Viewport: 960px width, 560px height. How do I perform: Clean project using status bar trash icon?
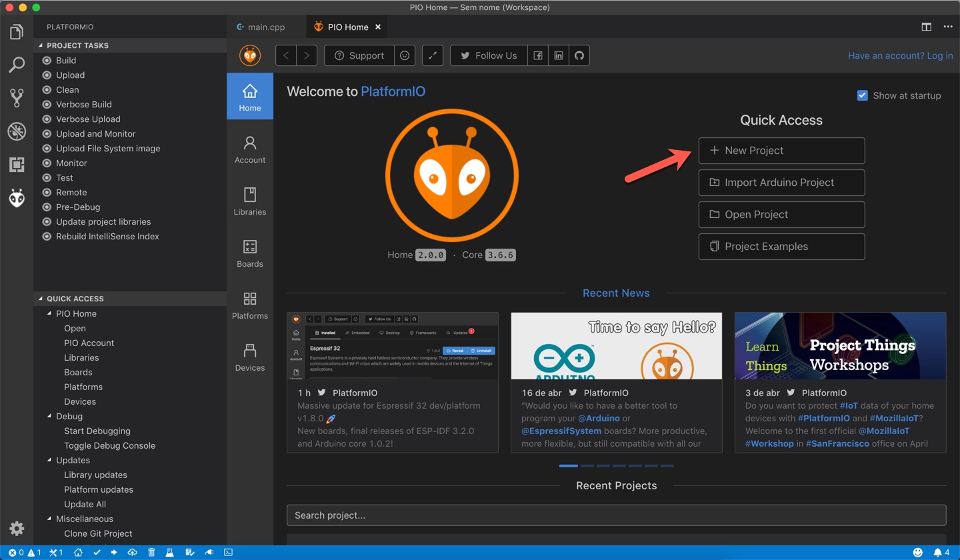point(151,552)
